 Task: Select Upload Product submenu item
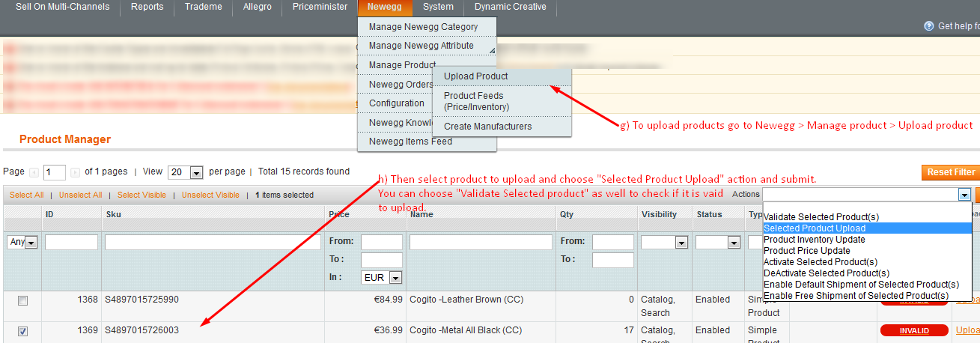pos(502,76)
